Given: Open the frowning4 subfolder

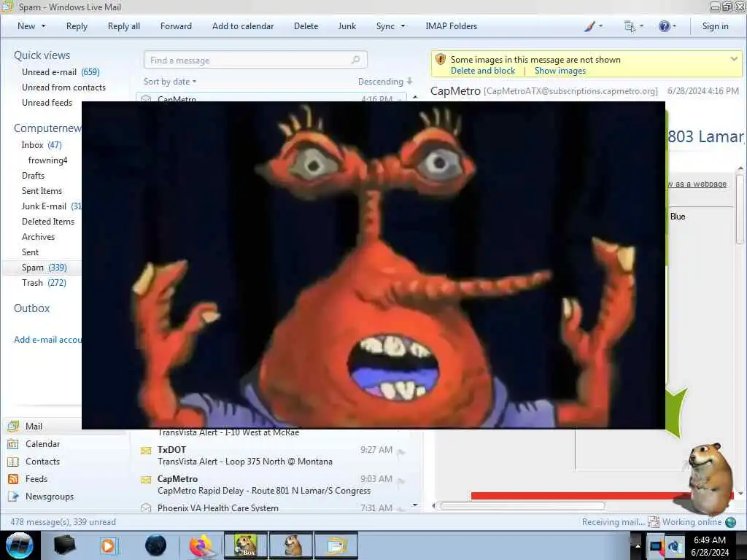Looking at the screenshot, I should pos(47,160).
